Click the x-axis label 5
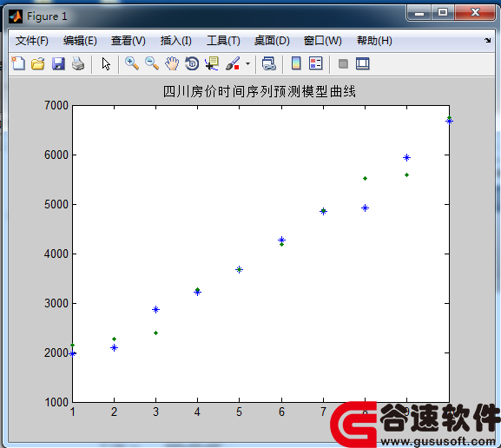501x448 pixels. pos(239,412)
